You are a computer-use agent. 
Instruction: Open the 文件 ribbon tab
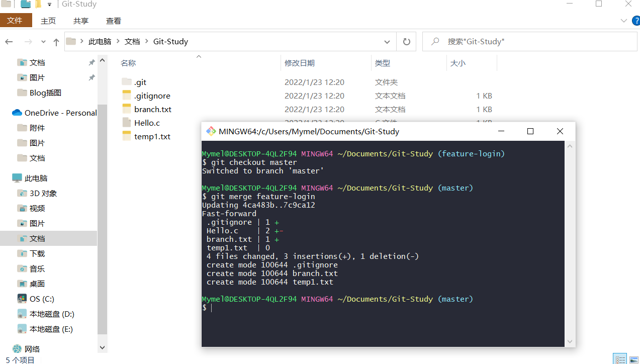pos(15,21)
